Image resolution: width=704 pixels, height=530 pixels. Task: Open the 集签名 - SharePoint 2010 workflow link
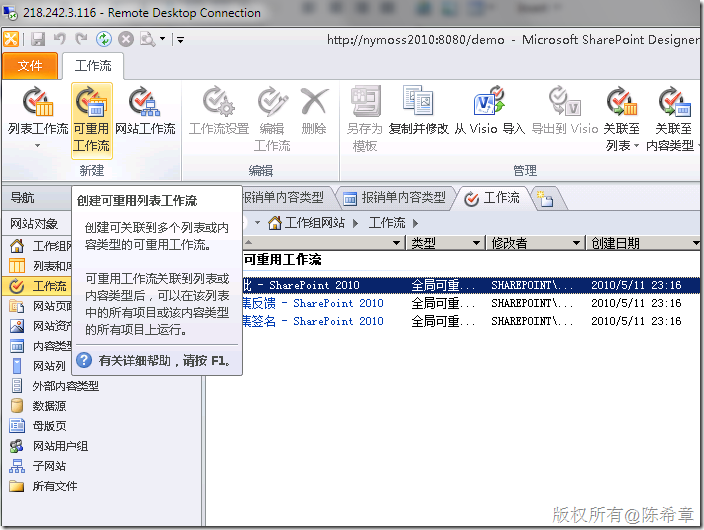pos(313,322)
